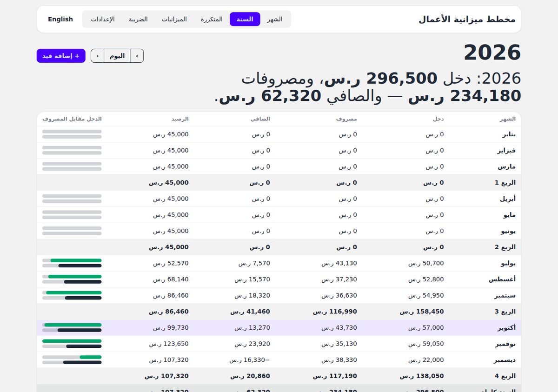Click September net value 18,320
The height and width of the screenshot is (392, 558).
pyautogui.click(x=252, y=296)
